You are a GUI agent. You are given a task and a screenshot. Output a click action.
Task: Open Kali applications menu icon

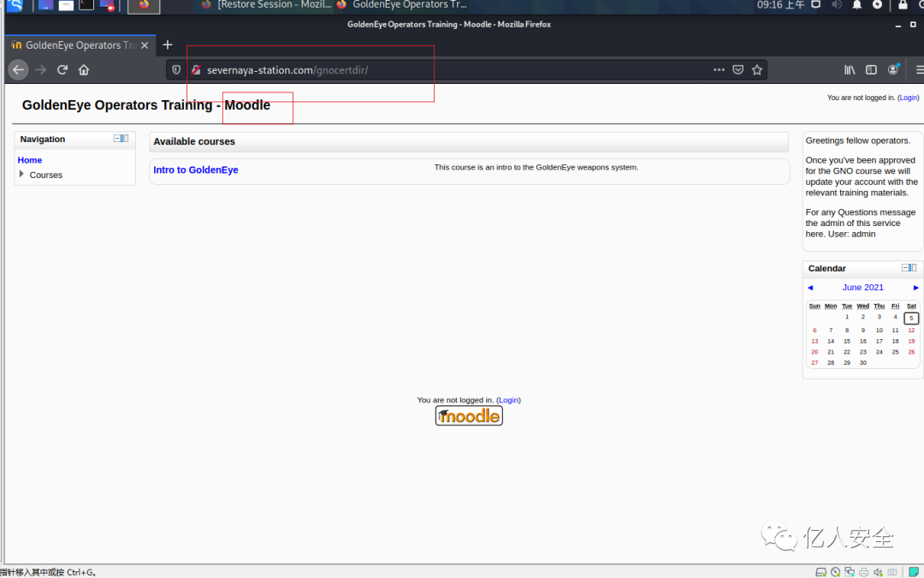tap(15, 5)
